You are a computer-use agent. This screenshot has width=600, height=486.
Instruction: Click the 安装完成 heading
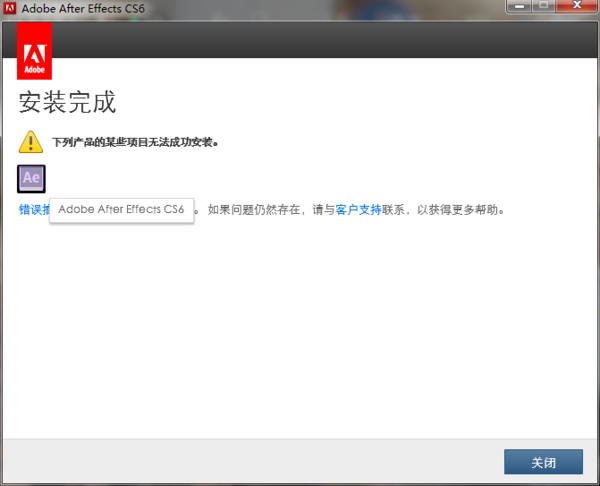point(67,102)
